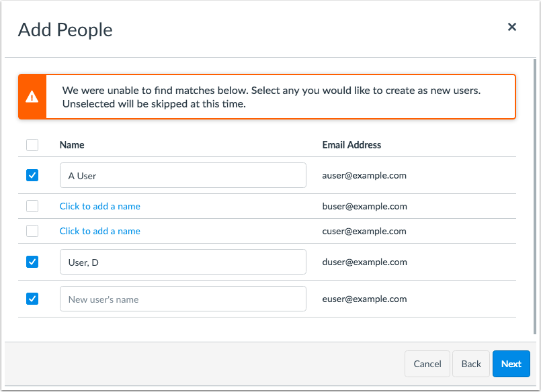Focus the 'New user's name' input field

(x=183, y=299)
